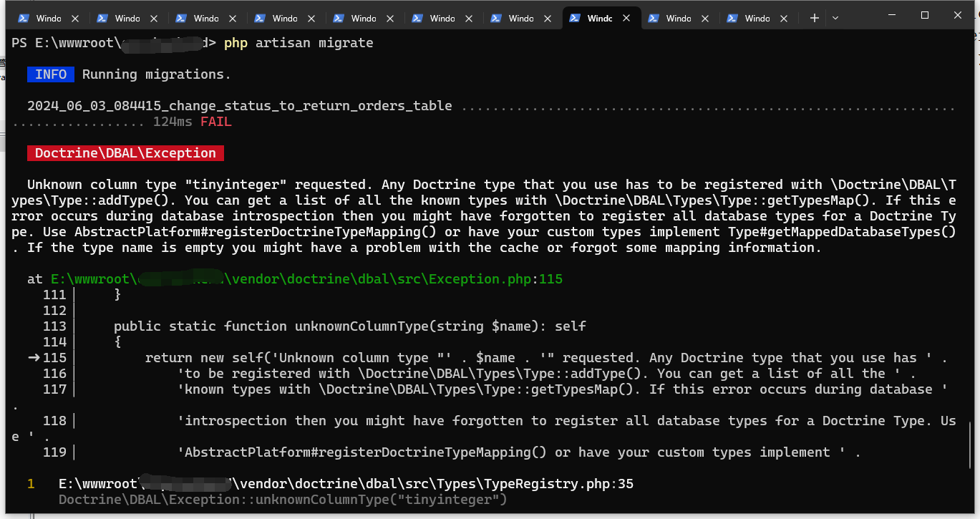Minimize the Windows Terminal window
Screen dimensions: 980x519
tap(892, 15)
